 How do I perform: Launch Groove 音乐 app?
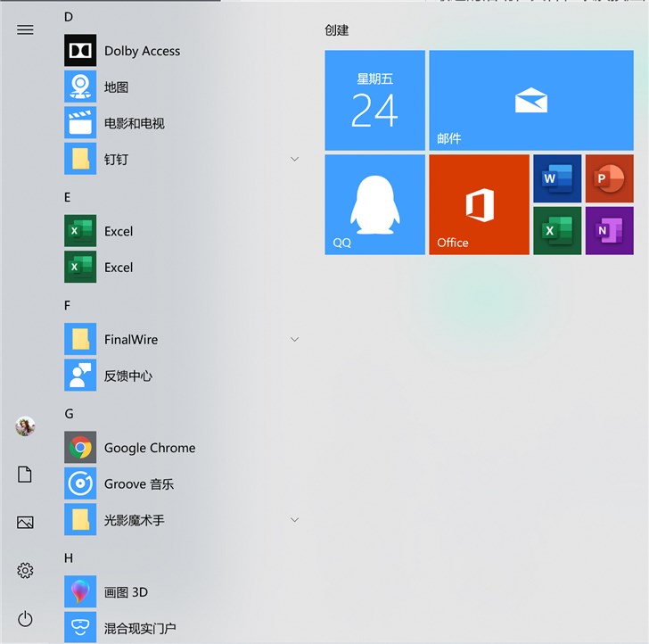[x=138, y=483]
